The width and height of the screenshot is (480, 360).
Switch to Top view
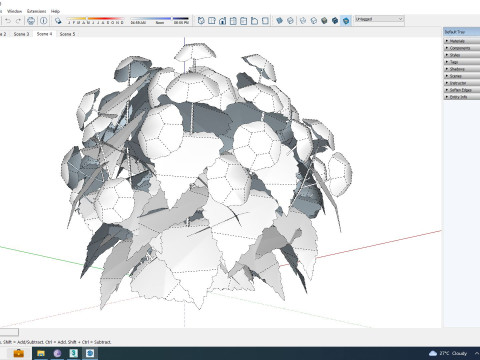pyautogui.click(x=212, y=21)
